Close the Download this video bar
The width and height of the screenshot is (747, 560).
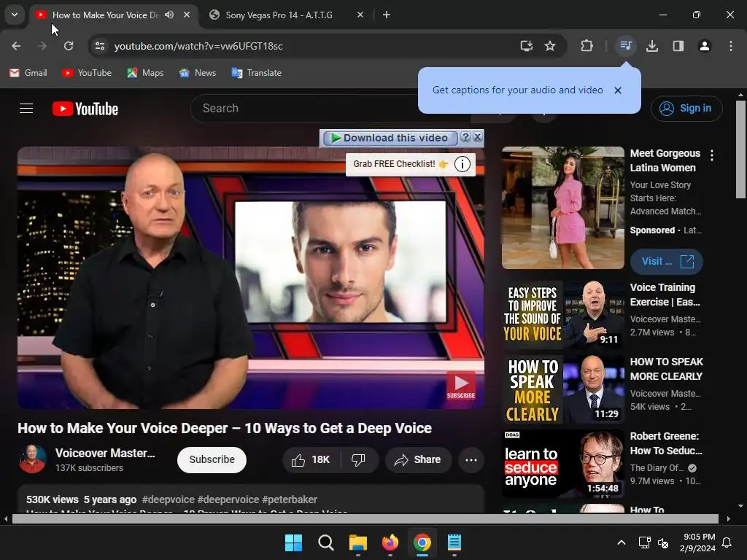477,137
